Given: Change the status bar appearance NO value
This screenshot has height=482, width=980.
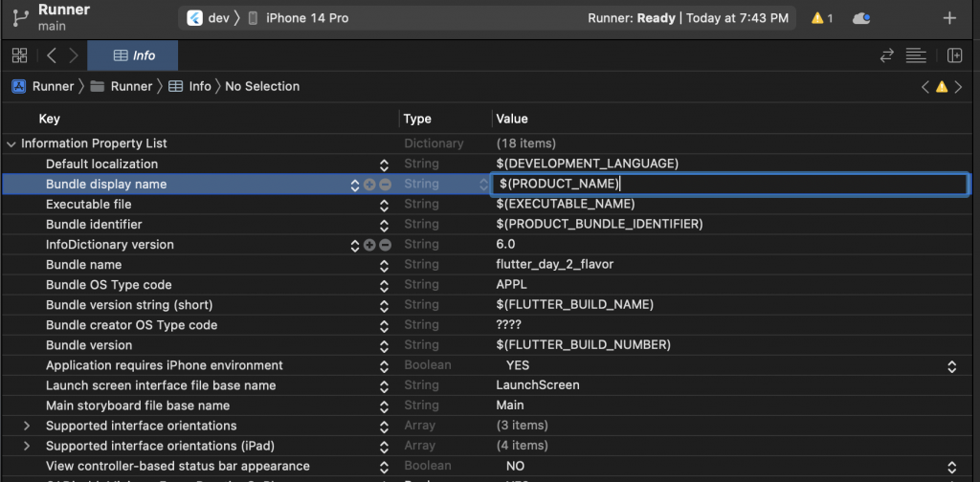Looking at the screenshot, I should coord(951,467).
